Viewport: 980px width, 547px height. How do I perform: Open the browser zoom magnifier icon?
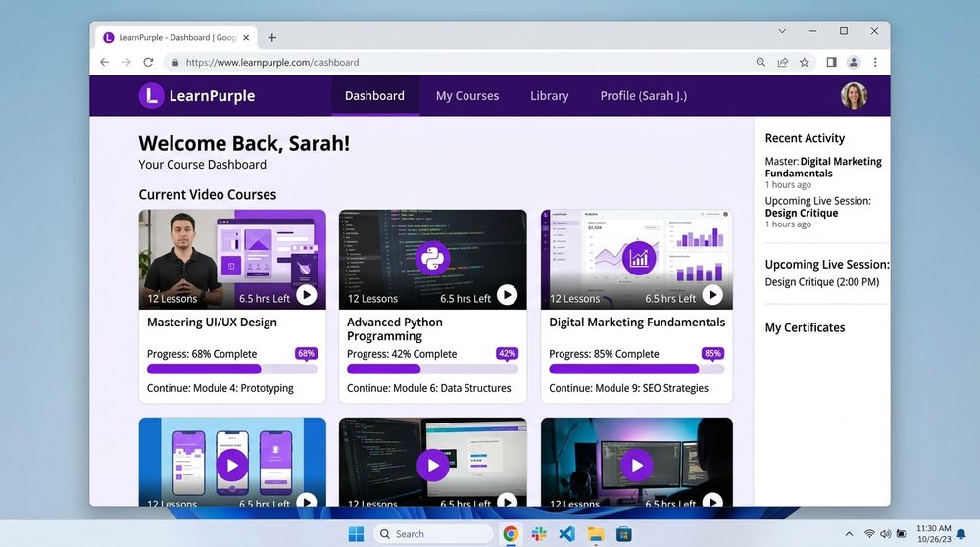point(760,62)
